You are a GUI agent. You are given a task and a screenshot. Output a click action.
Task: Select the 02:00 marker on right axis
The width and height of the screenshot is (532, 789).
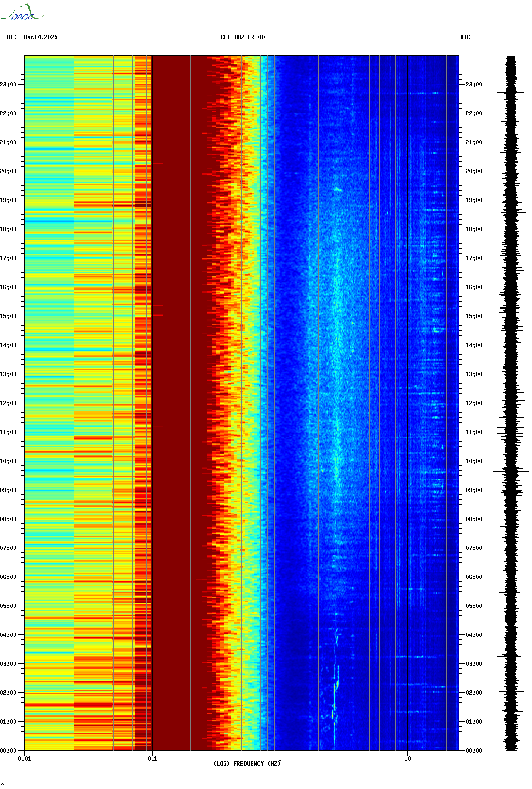474,693
